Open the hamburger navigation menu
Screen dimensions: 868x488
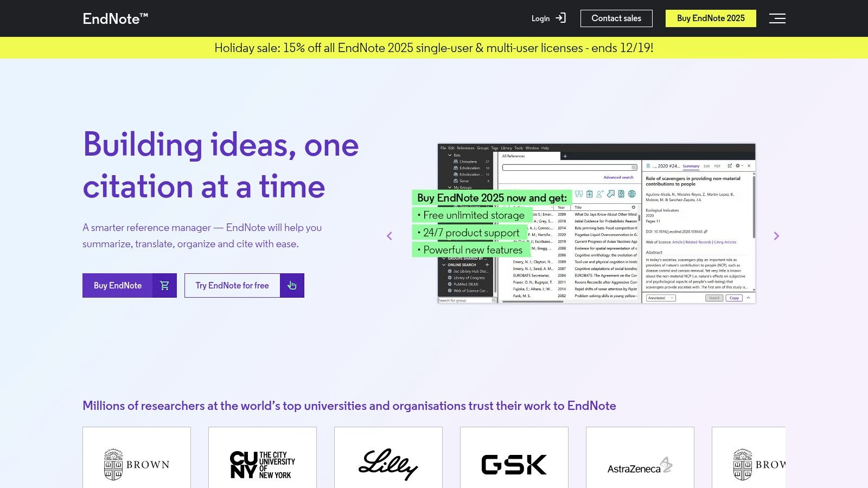coord(777,18)
